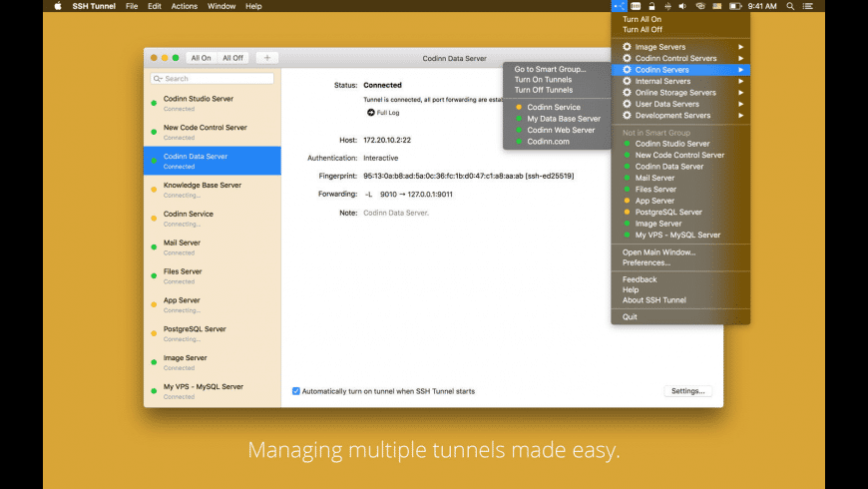
Task: Click the magnifier icon in Search field
Action: point(158,79)
